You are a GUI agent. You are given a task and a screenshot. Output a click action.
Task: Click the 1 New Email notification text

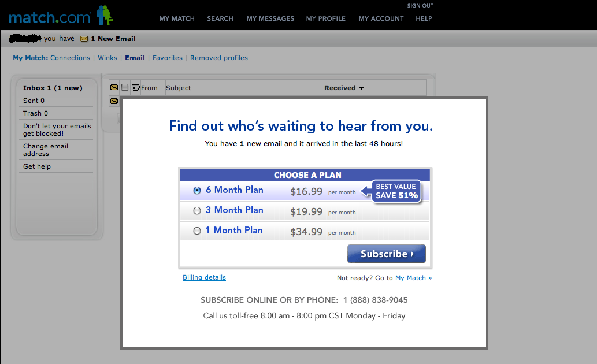click(x=113, y=39)
